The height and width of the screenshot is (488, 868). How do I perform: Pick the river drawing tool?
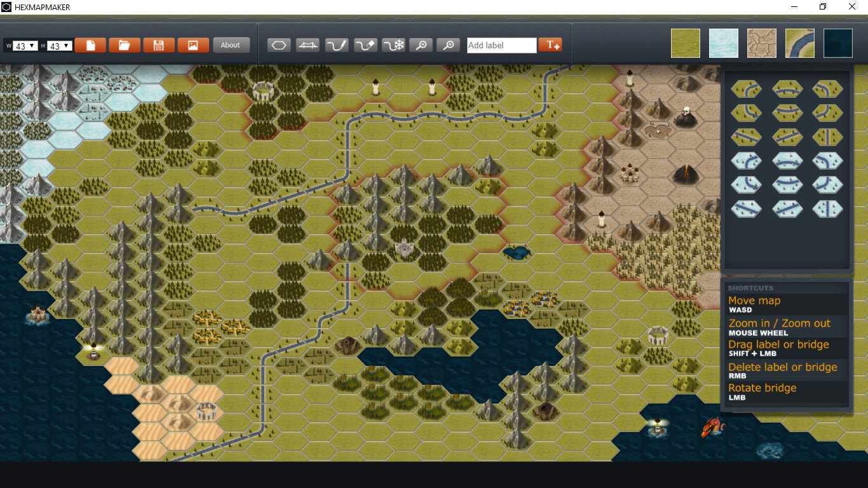[336, 44]
